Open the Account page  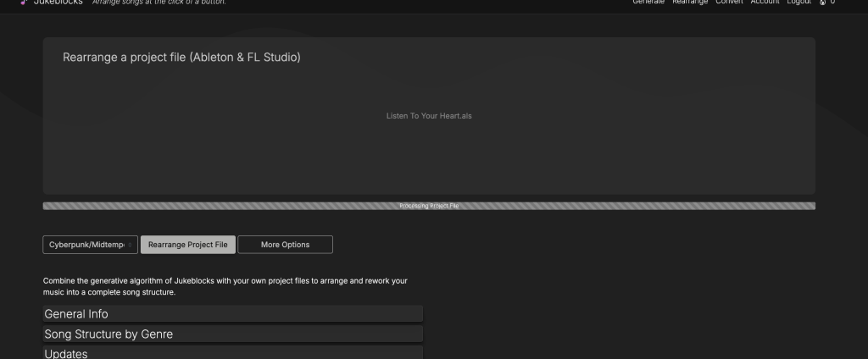coord(764,3)
